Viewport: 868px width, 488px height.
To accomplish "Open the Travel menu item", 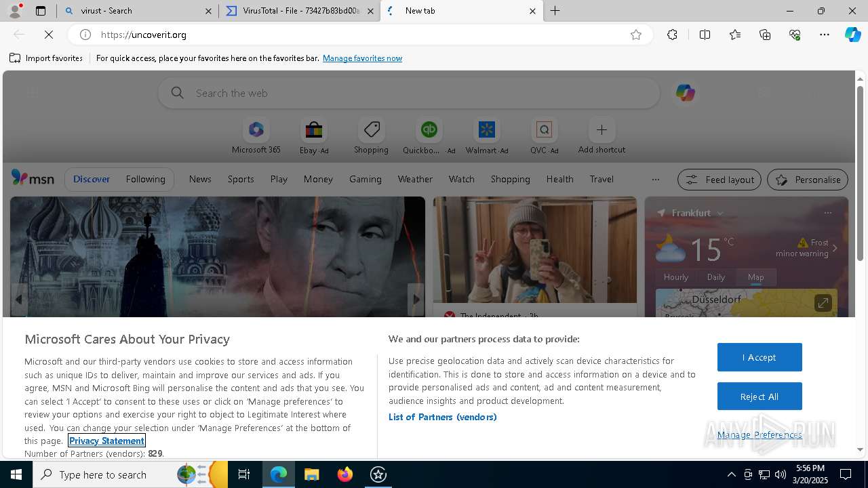I will [x=601, y=179].
